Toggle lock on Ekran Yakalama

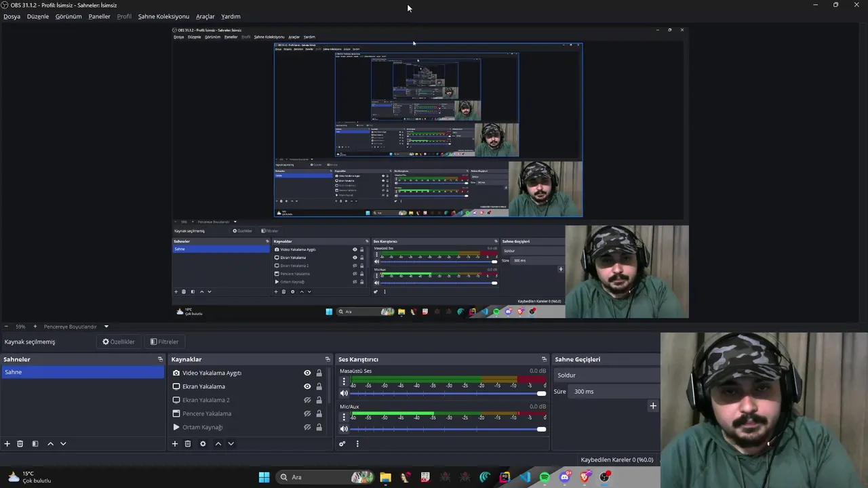coord(319,386)
